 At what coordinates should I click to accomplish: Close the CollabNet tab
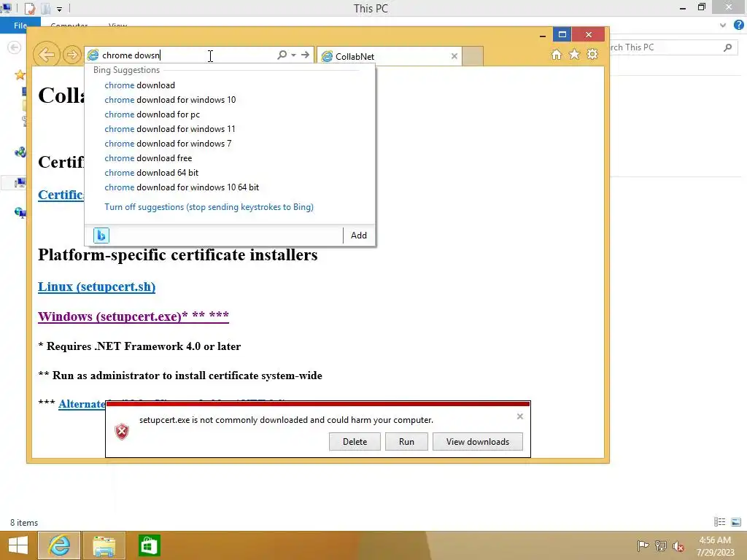(x=454, y=56)
